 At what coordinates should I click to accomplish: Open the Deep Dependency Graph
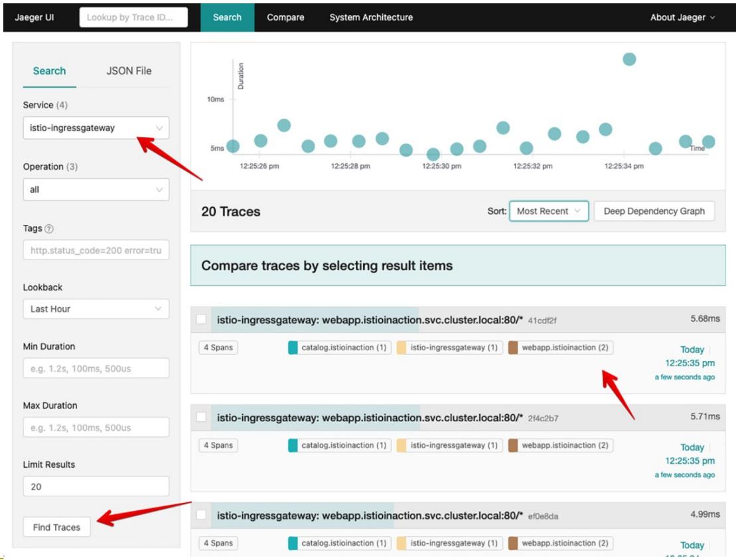(654, 211)
